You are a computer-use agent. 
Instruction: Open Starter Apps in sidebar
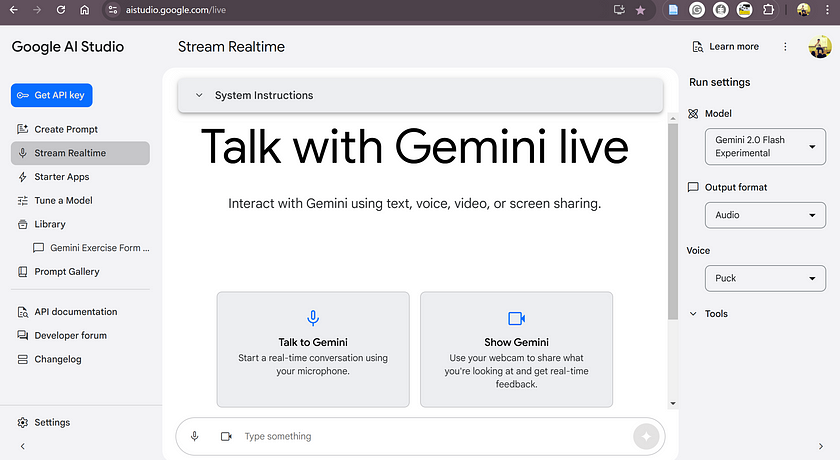pyautogui.click(x=80, y=177)
